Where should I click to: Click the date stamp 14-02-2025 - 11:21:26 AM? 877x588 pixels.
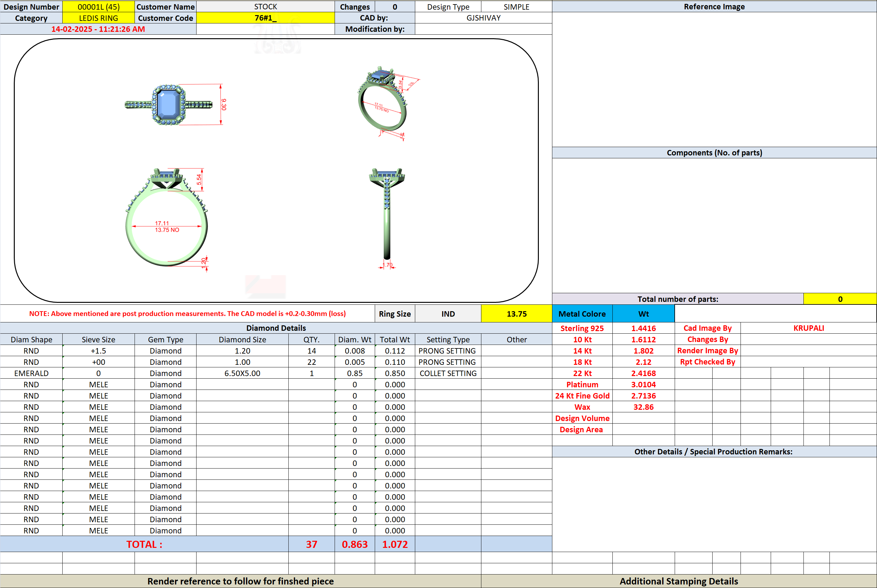click(98, 29)
